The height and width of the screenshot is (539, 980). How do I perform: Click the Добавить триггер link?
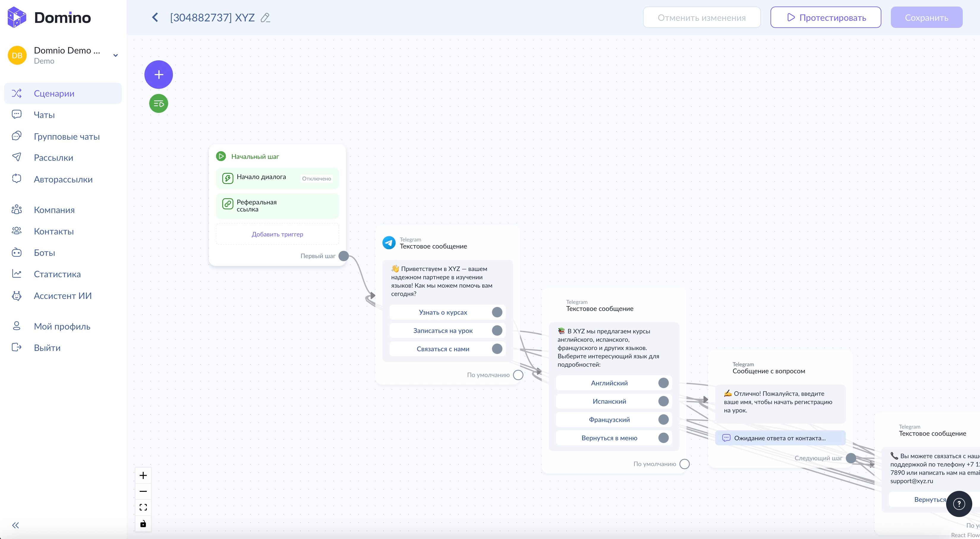[277, 234]
